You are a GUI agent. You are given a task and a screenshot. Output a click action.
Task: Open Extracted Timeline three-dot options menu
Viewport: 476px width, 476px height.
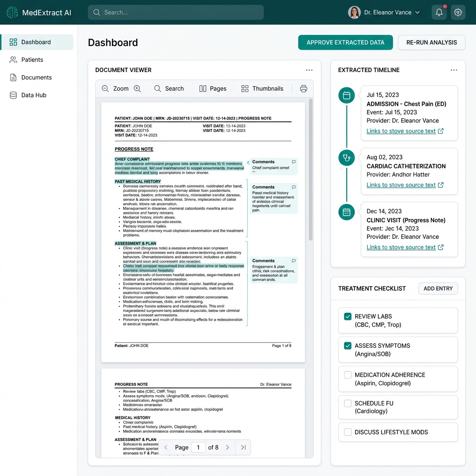click(454, 70)
